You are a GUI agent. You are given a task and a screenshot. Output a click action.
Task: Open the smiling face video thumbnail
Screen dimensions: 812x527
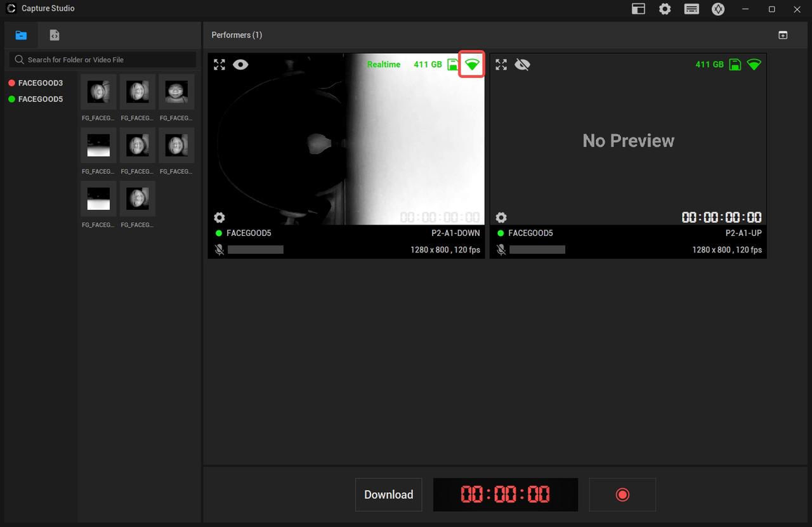[176, 92]
